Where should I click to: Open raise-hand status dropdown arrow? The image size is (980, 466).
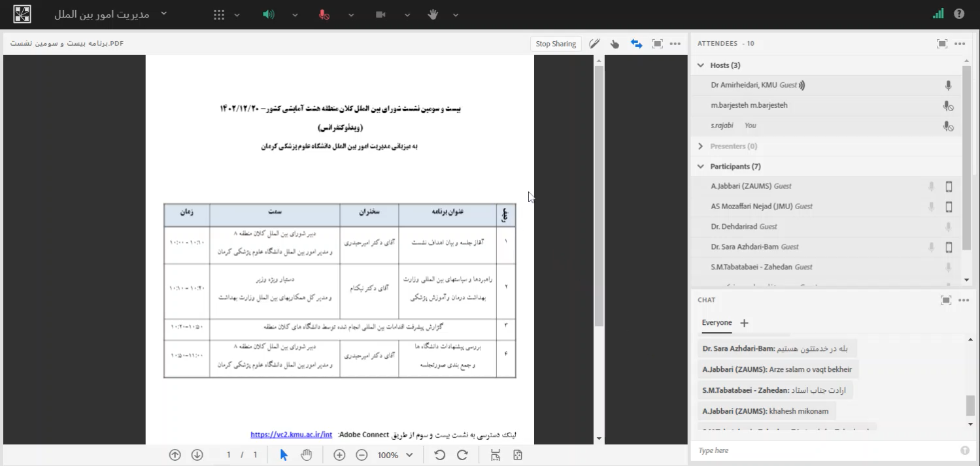(x=456, y=14)
